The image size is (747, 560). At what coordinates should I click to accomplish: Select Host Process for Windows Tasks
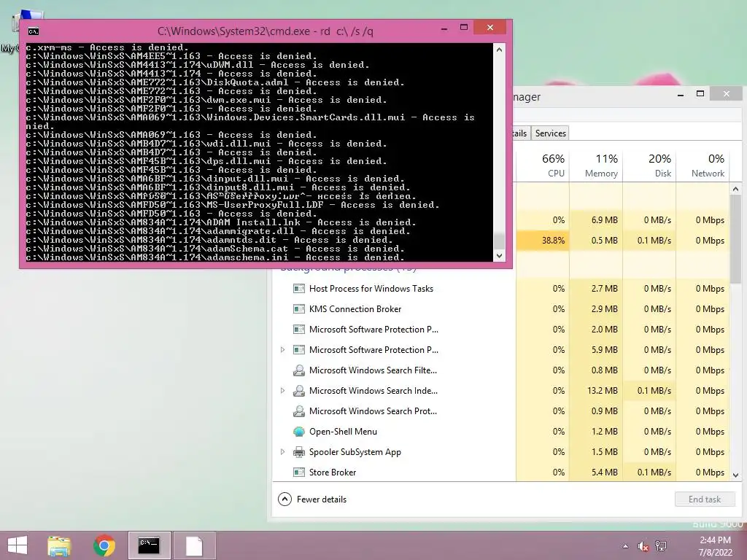501,289
